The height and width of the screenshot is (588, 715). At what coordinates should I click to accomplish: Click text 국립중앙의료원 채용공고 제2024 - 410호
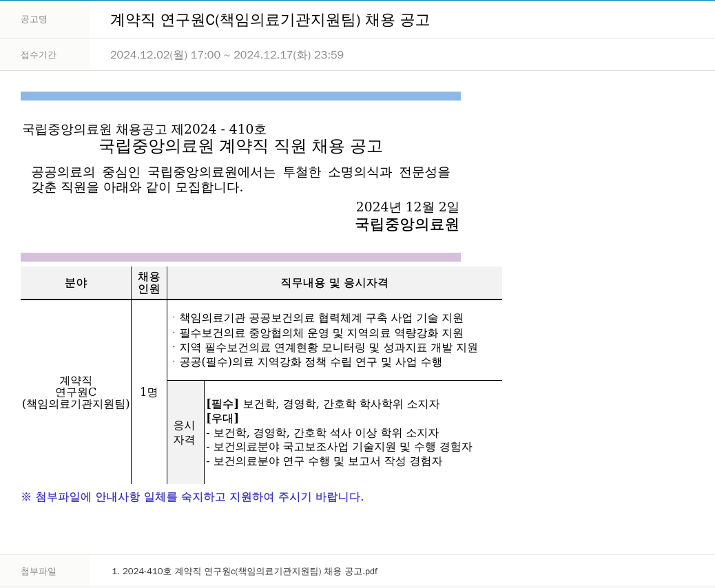[x=144, y=129]
